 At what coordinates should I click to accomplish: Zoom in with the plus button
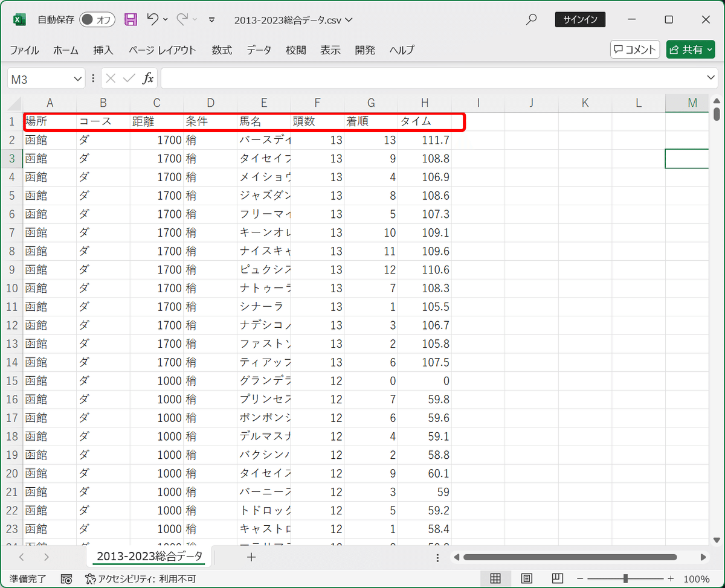[x=670, y=578]
